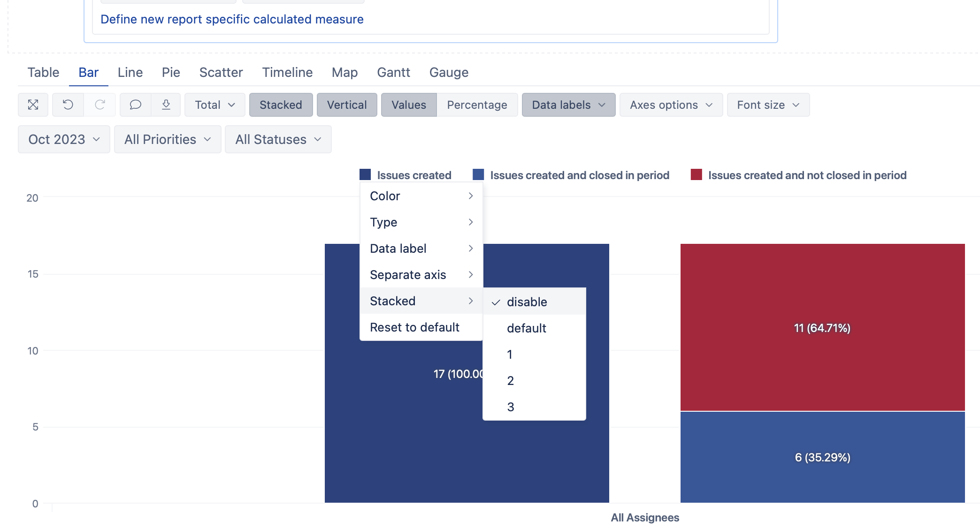Redo the last report change
The image size is (980, 528).
click(x=100, y=105)
